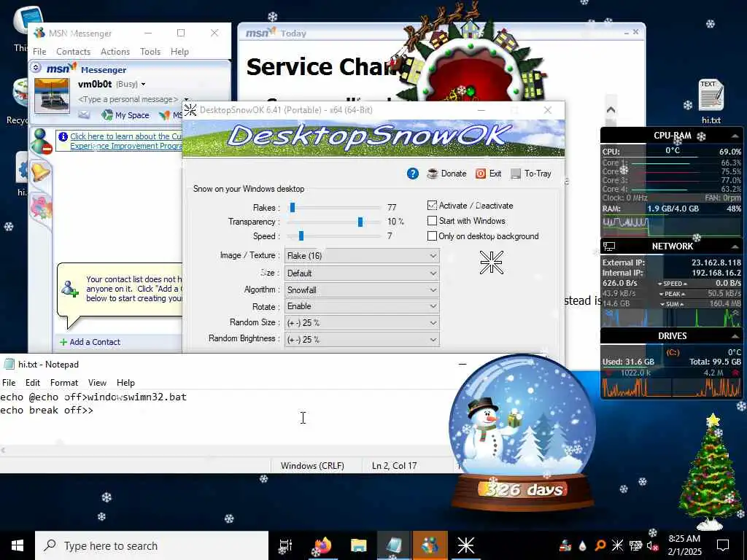Open the Windows Start button
The width and height of the screenshot is (747, 560).
18,545
